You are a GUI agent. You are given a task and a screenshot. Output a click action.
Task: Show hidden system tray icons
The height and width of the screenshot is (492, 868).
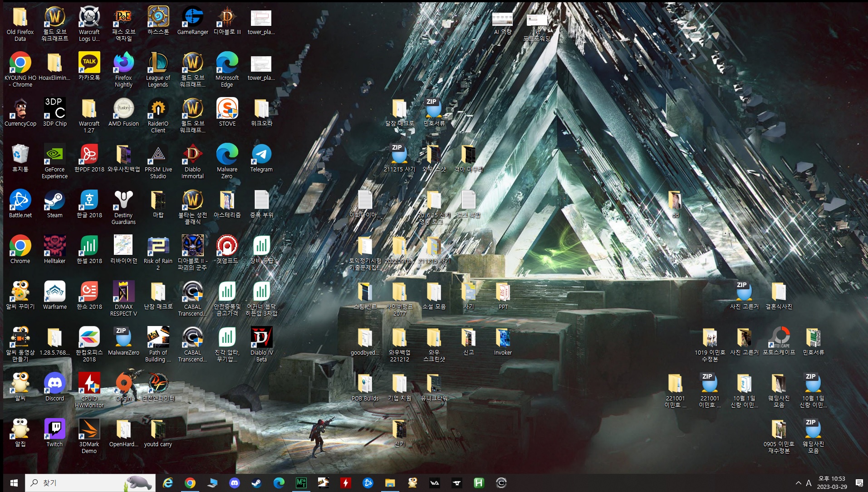point(798,483)
